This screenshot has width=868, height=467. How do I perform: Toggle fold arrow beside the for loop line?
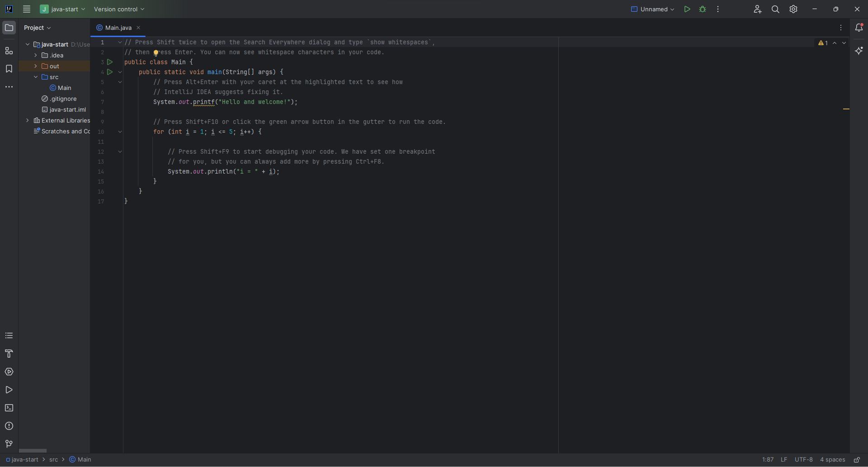(x=120, y=132)
